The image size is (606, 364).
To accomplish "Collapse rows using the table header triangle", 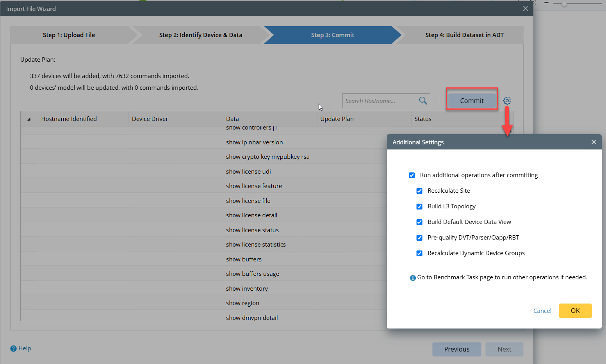I will (29, 119).
